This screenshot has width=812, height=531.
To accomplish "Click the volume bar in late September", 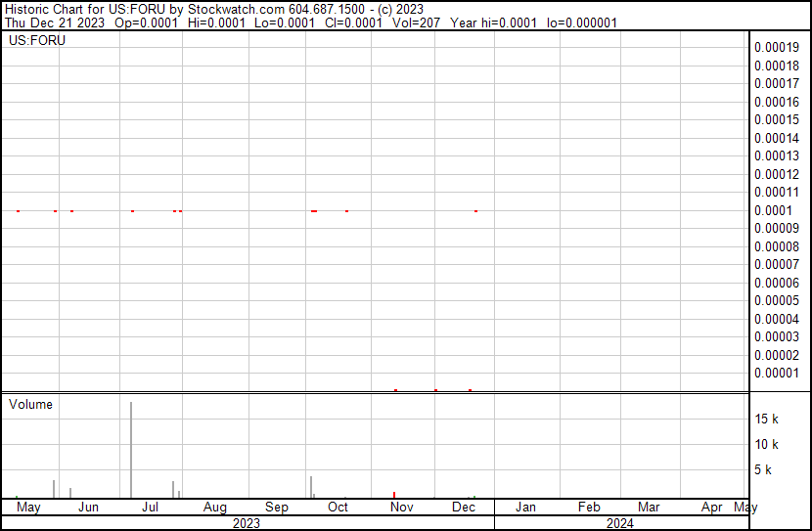I will click(x=311, y=486).
